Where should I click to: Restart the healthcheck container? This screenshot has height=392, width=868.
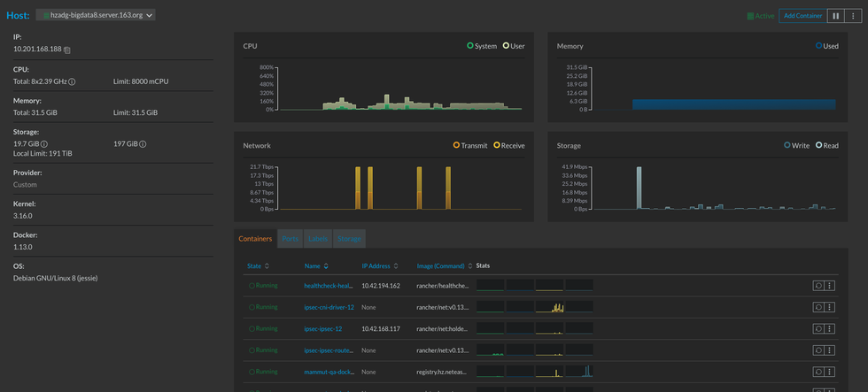[818, 285]
